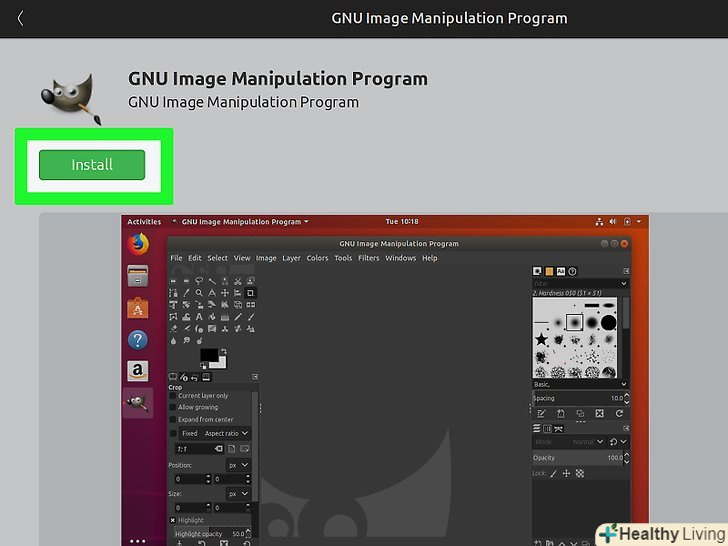Check the Fixed aspect ratio checkbox
The height and width of the screenshot is (546, 728).
click(x=173, y=434)
